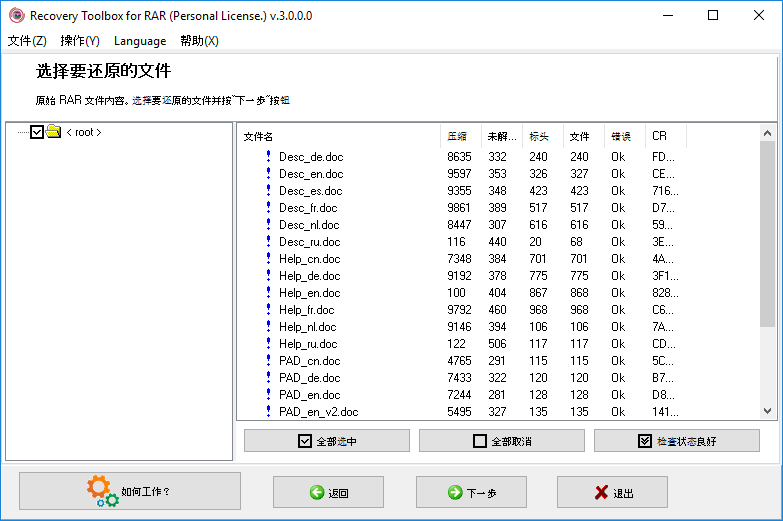783x521 pixels.
Task: Click the 全部取消 deselect all button
Action: click(501, 441)
